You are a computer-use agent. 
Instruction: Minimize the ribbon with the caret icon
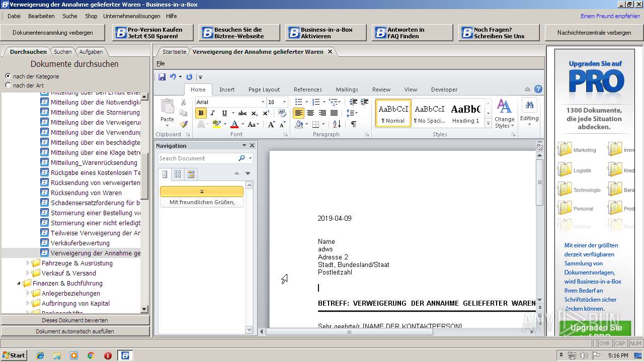[527, 89]
